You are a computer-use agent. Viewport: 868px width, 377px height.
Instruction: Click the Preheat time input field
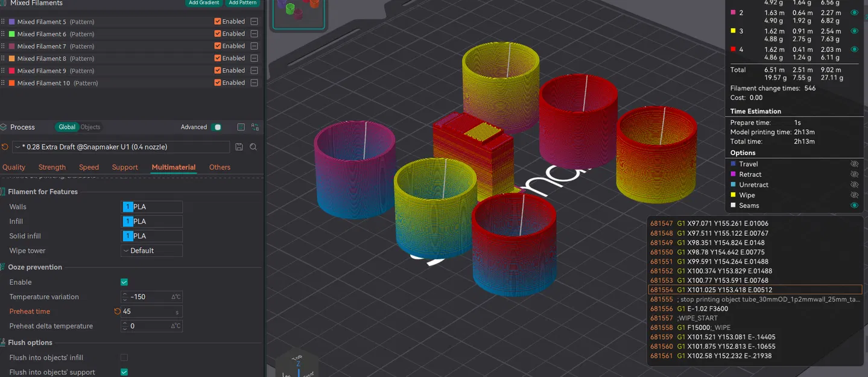(x=152, y=312)
